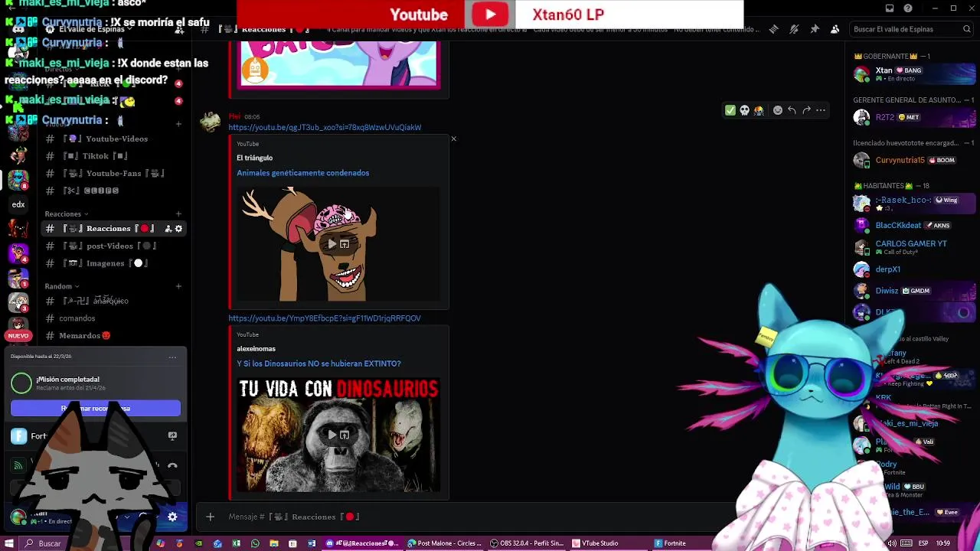
Task: Open user settings gear icon
Action: click(x=172, y=517)
